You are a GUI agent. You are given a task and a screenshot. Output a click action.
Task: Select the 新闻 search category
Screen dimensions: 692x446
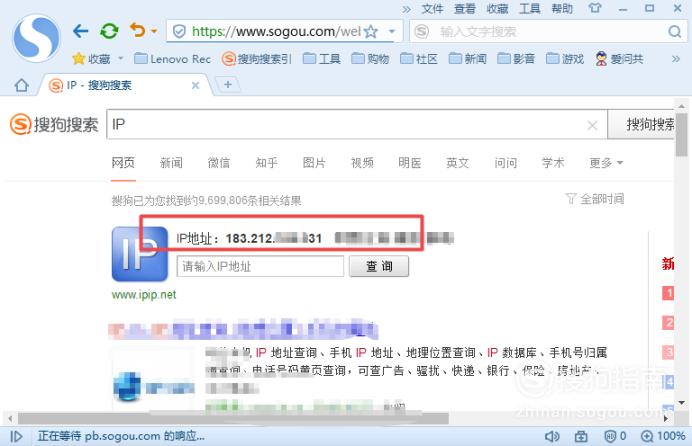coord(171,163)
